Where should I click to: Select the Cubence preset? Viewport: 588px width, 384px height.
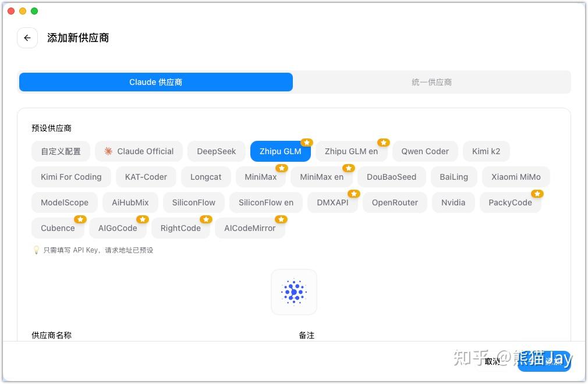58,227
